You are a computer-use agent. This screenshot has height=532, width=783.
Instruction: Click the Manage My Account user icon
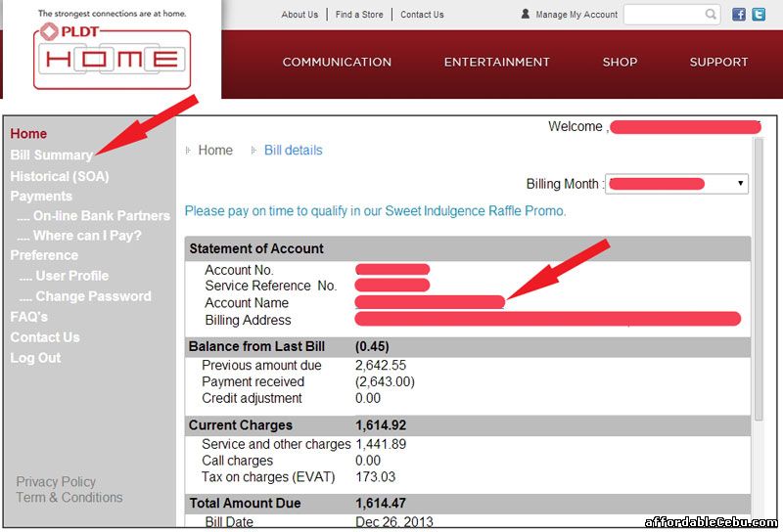526,15
